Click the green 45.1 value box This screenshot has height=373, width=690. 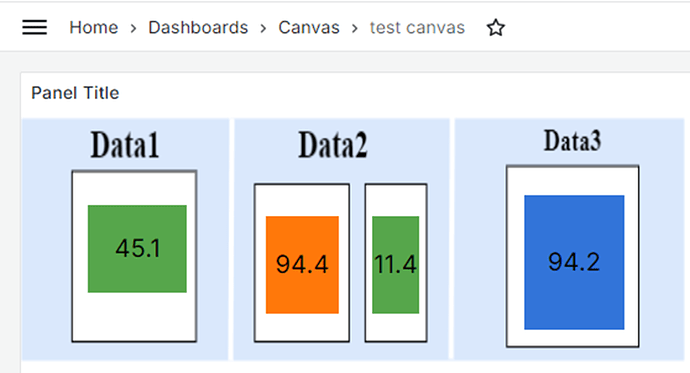tap(137, 249)
